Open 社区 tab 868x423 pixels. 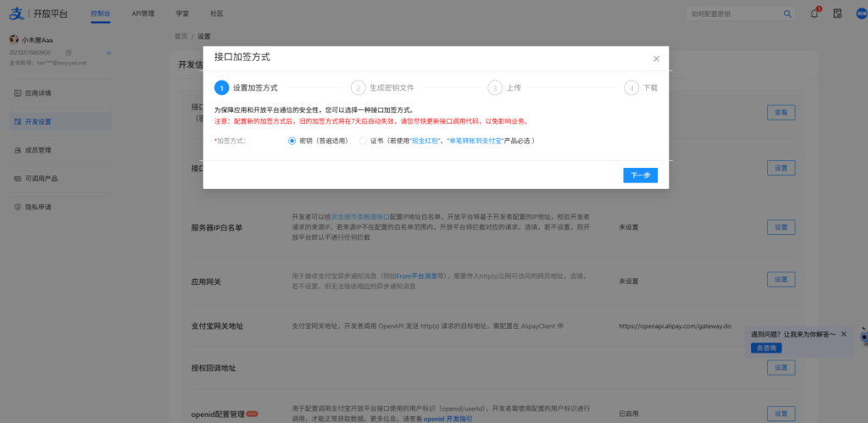pyautogui.click(x=217, y=14)
